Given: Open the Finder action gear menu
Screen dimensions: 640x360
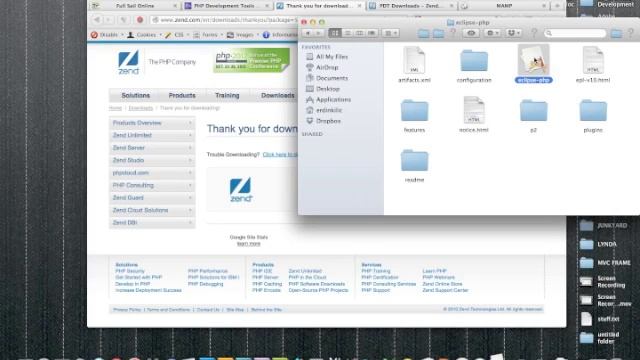Looking at the screenshot, I should [493, 33].
